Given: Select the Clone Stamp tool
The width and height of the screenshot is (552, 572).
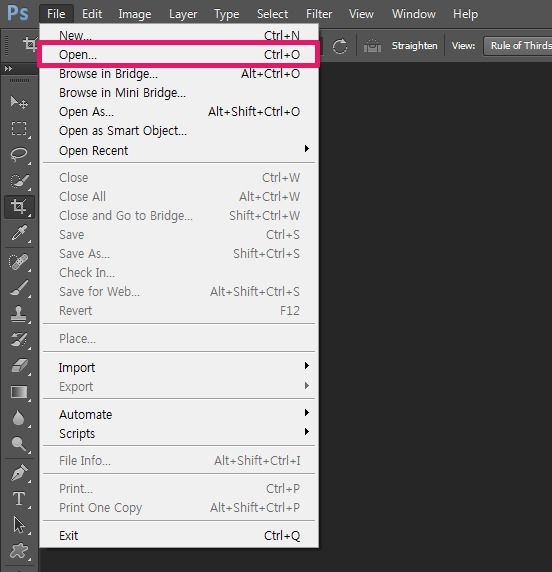Looking at the screenshot, I should tap(19, 314).
